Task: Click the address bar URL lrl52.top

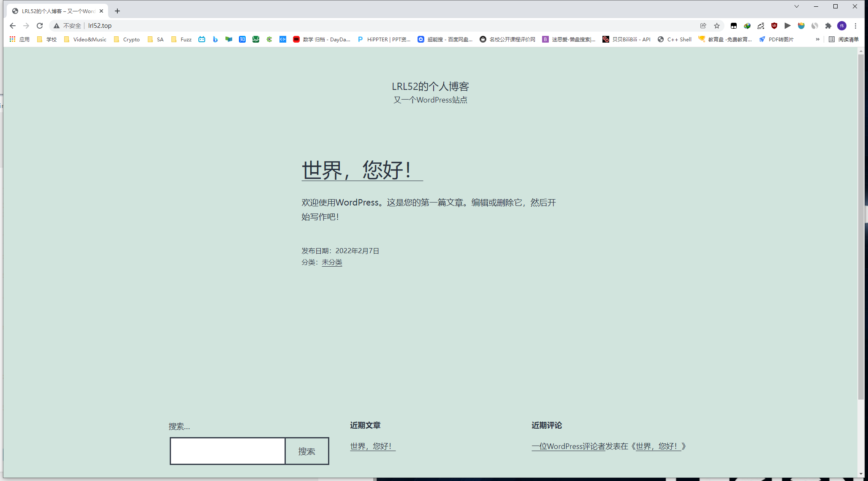Action: [100, 26]
